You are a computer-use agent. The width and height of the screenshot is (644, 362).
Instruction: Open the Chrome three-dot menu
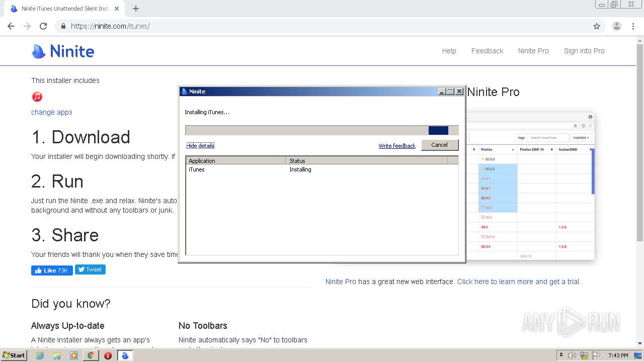[x=633, y=26]
